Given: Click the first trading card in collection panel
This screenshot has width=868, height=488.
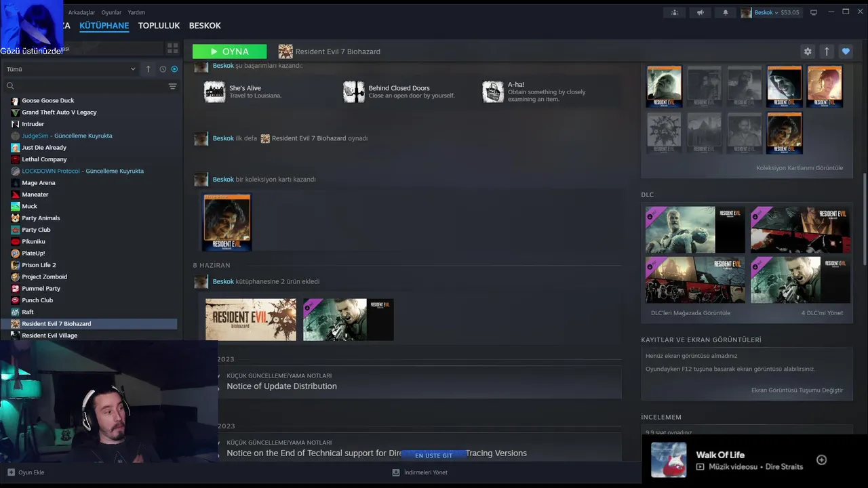Looking at the screenshot, I should 664,87.
